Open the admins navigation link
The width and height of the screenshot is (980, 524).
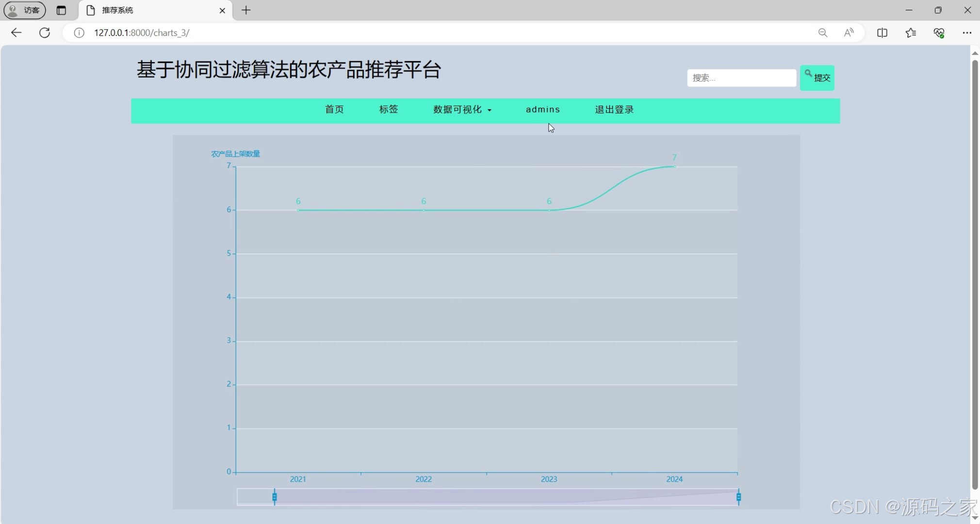click(543, 110)
